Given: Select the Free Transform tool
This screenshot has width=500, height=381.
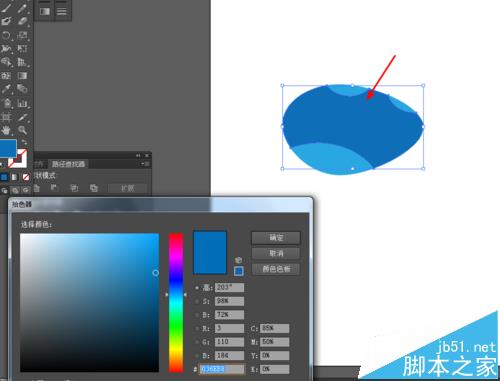Looking at the screenshot, I should (22, 49).
